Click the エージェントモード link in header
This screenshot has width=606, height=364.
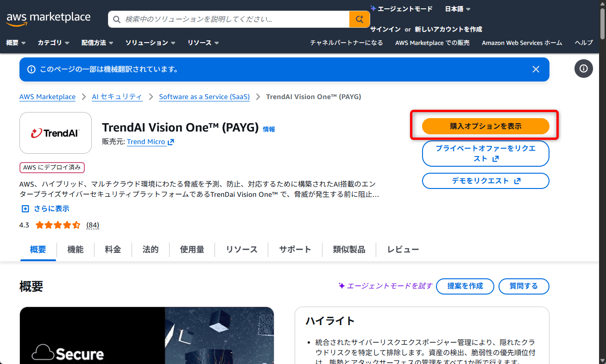pyautogui.click(x=401, y=9)
